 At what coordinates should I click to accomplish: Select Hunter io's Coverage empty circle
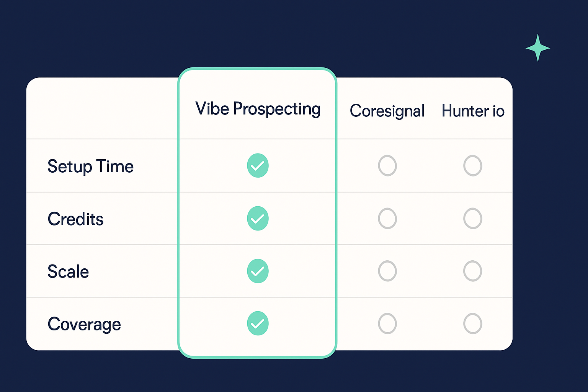pyautogui.click(x=473, y=323)
